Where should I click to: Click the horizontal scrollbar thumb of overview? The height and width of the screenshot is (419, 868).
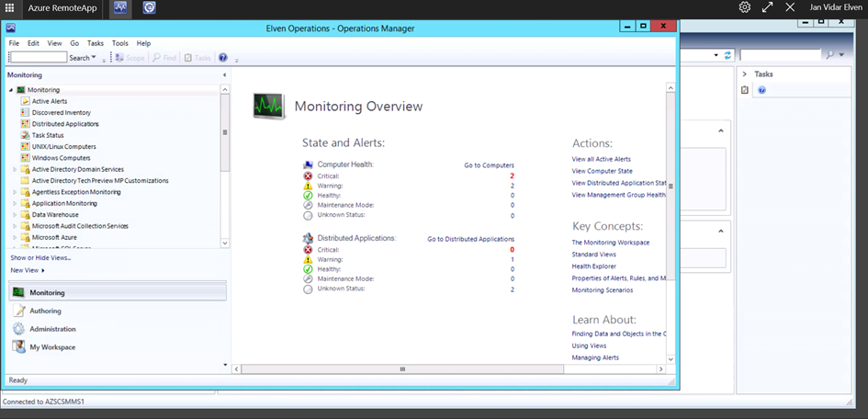[x=402, y=368]
